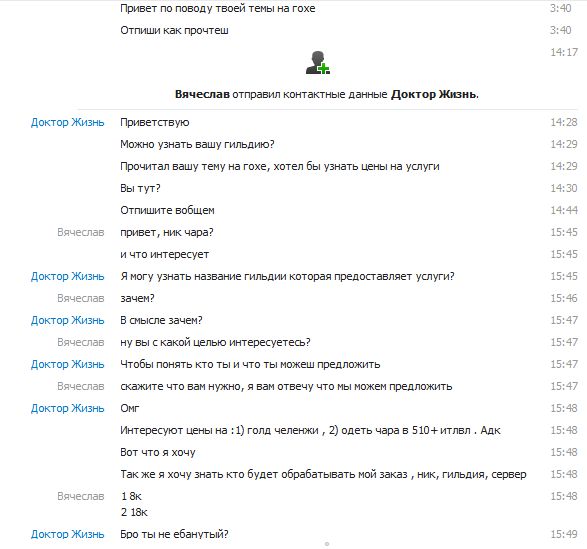Click sender Доктор Жизнь beside Омг
Viewport: 587px width, 549px height.
point(67,409)
